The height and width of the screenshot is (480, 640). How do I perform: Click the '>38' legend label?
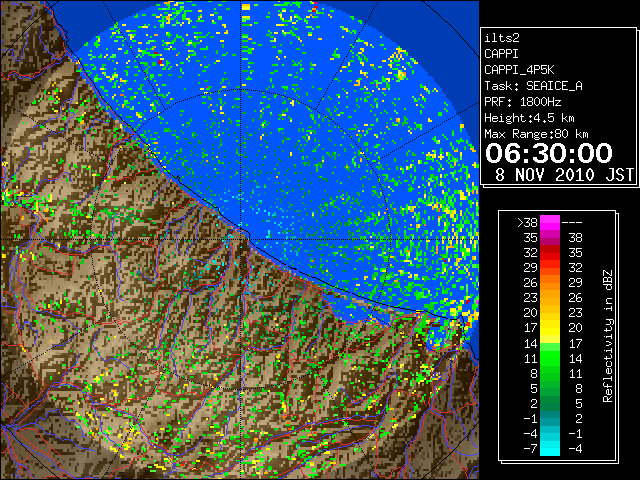(x=527, y=223)
